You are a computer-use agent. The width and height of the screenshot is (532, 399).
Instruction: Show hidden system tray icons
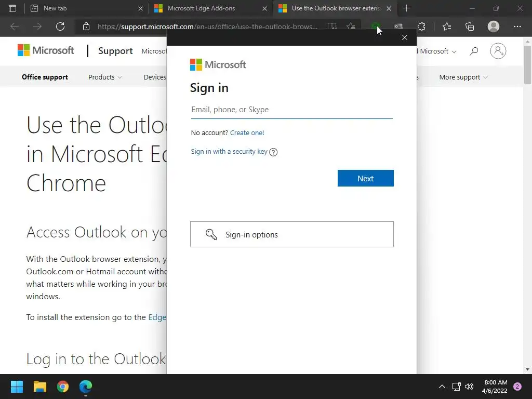pyautogui.click(x=442, y=387)
